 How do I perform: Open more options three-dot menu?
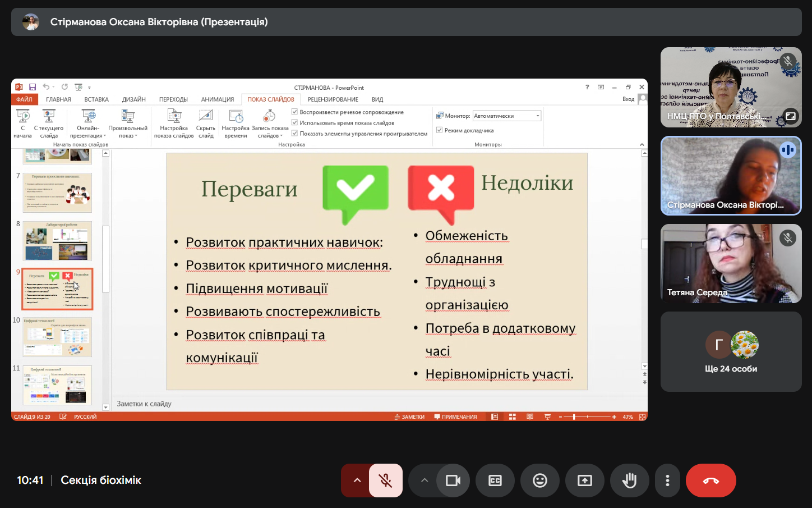coord(667,480)
